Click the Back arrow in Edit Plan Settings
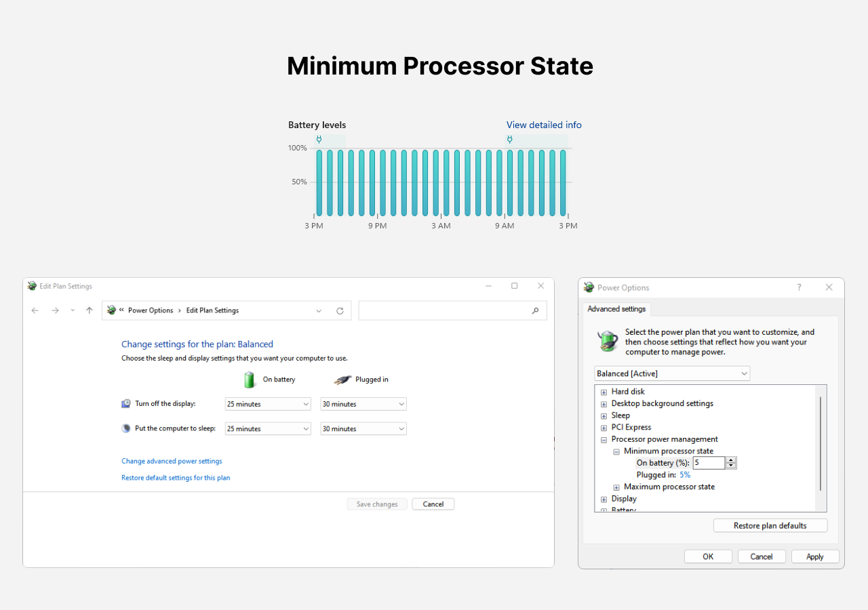868x610 pixels. tap(35, 310)
